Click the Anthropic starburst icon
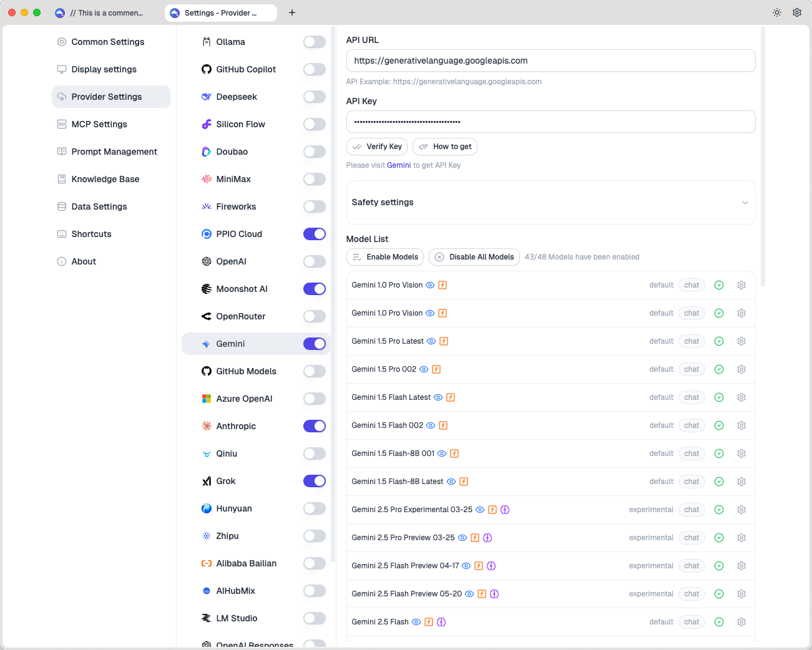 [207, 426]
